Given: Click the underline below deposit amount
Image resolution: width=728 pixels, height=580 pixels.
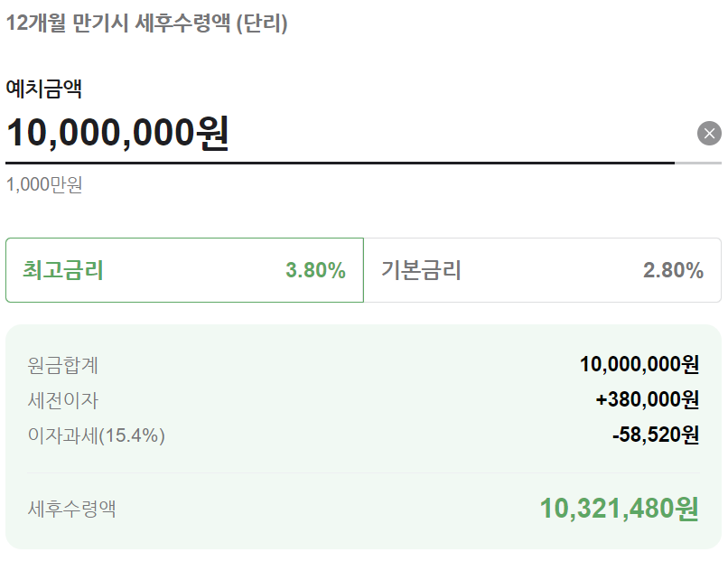Looking at the screenshot, I should click(363, 163).
